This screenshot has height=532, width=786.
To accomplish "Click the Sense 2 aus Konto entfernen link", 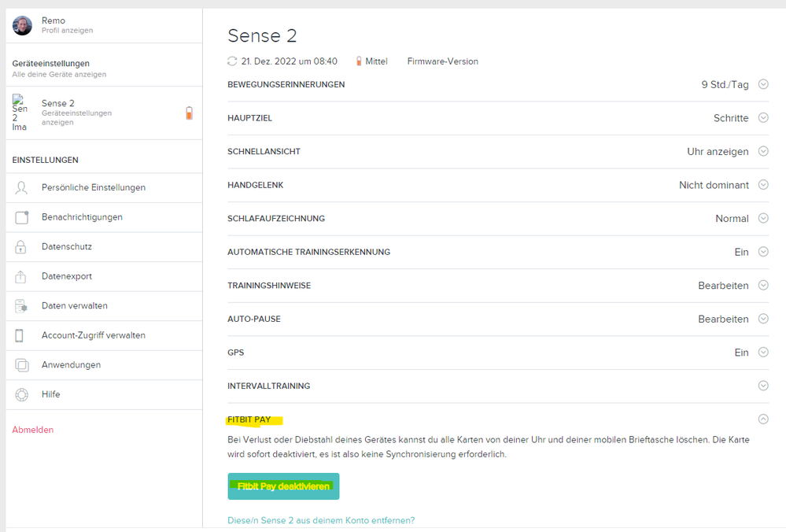I will point(320,520).
